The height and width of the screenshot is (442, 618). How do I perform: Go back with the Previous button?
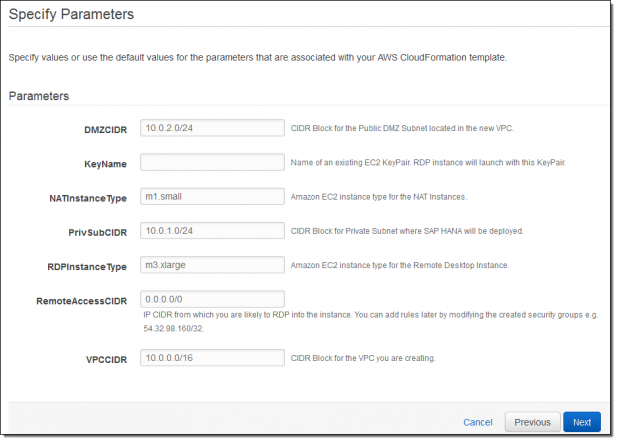(x=532, y=422)
